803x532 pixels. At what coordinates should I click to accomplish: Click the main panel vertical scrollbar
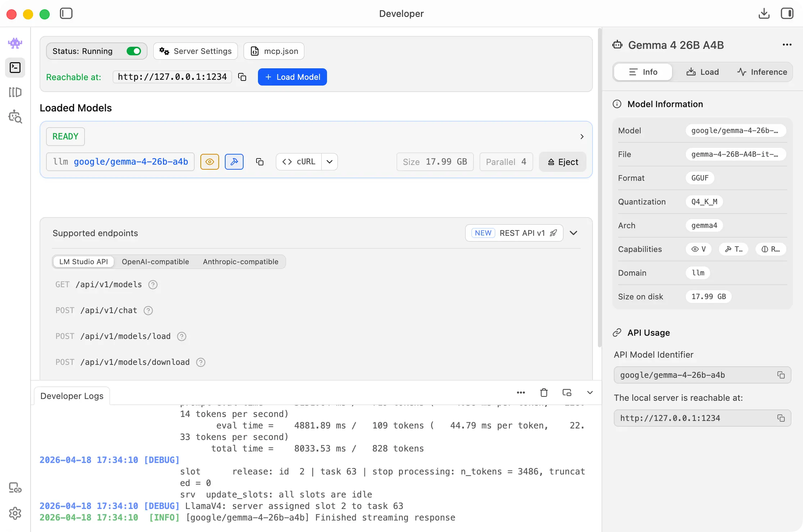coord(599,187)
